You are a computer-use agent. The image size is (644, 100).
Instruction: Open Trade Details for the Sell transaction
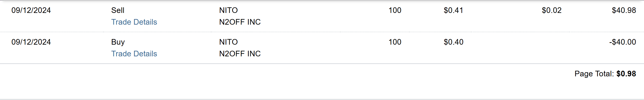[134, 22]
